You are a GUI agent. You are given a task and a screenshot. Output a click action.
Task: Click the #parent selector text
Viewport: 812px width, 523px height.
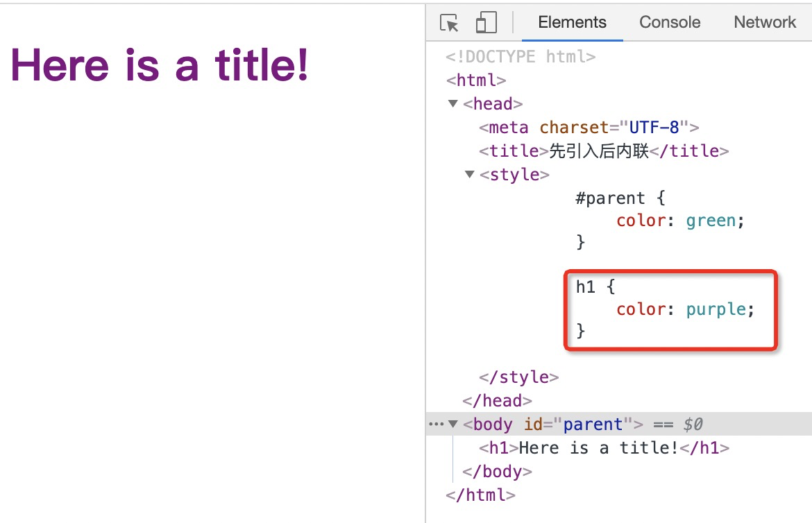(611, 198)
